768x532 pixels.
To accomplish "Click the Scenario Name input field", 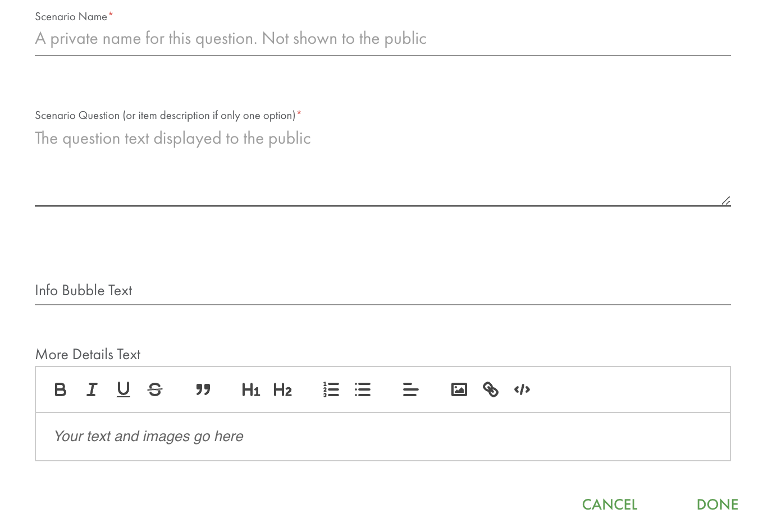I will point(383,39).
